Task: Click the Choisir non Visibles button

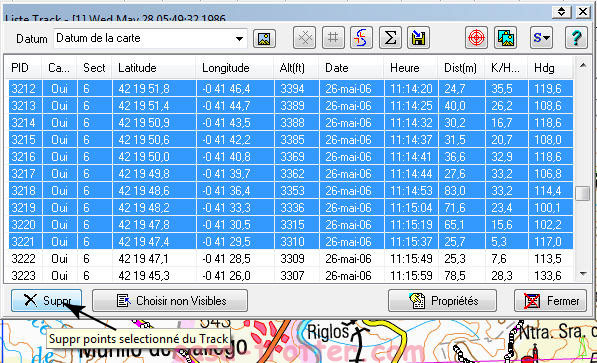Action: point(170,301)
